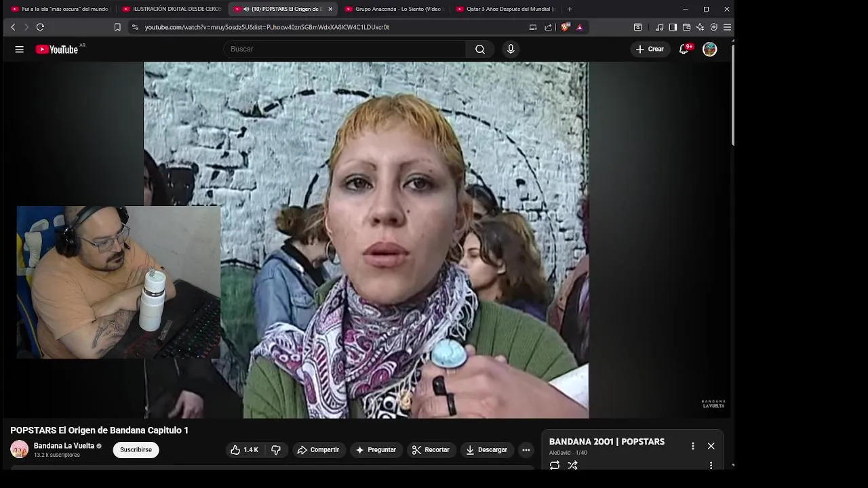Go back with the browser back arrow
Screen dimensions: 868x488
13,27
